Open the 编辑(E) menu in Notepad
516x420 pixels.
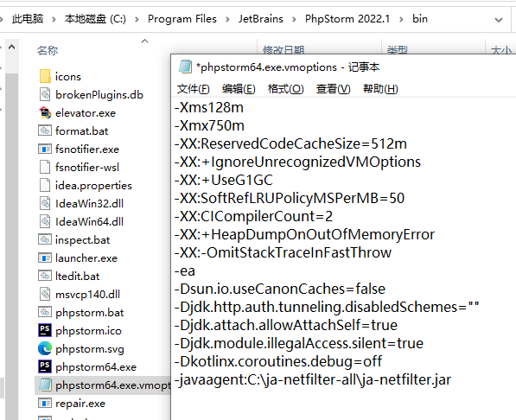pos(239,89)
